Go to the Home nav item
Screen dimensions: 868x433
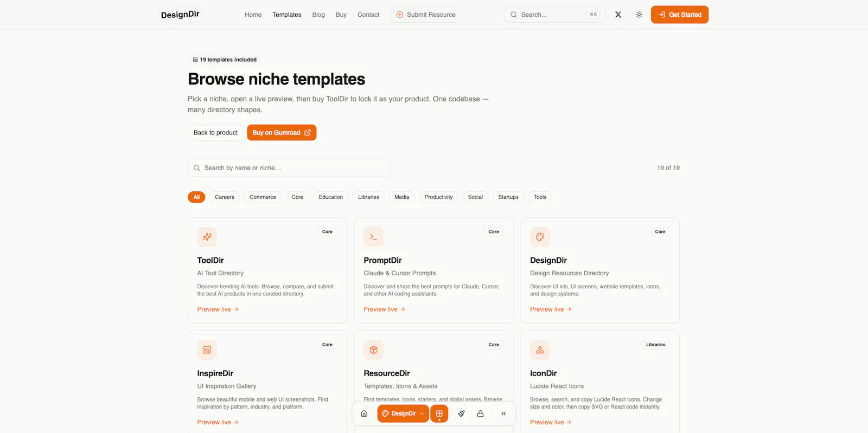click(253, 15)
